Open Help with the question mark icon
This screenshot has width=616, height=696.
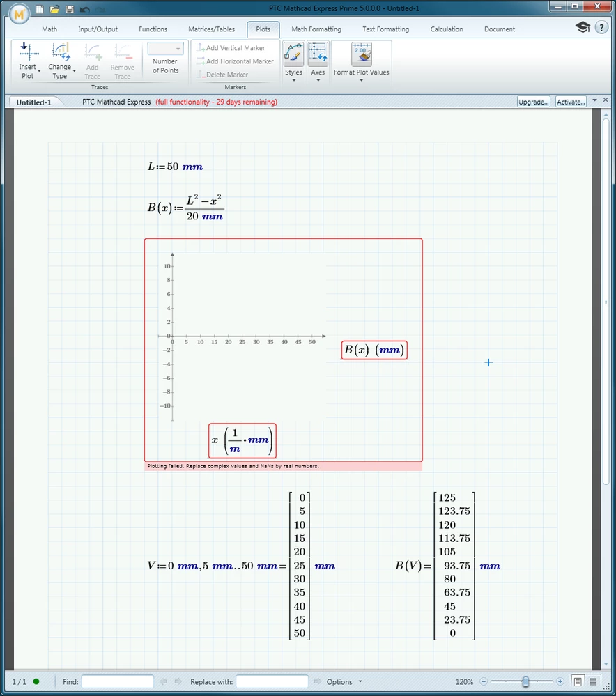601,28
